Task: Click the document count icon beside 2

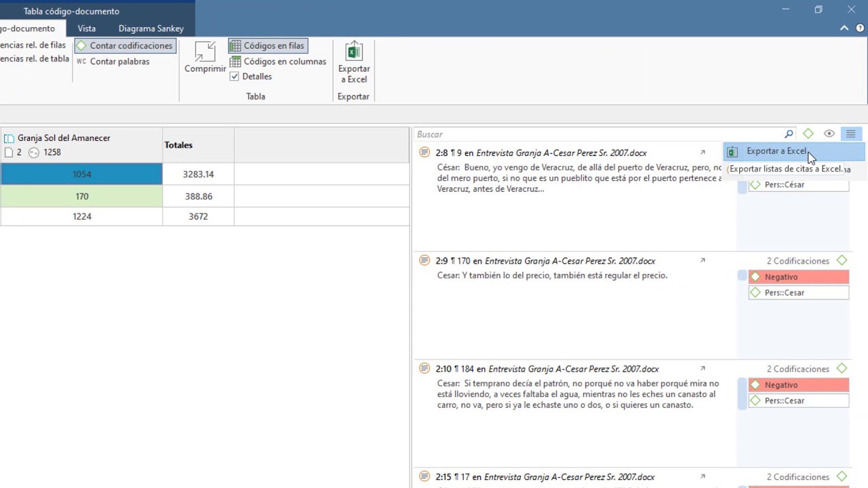Action: pyautogui.click(x=9, y=152)
